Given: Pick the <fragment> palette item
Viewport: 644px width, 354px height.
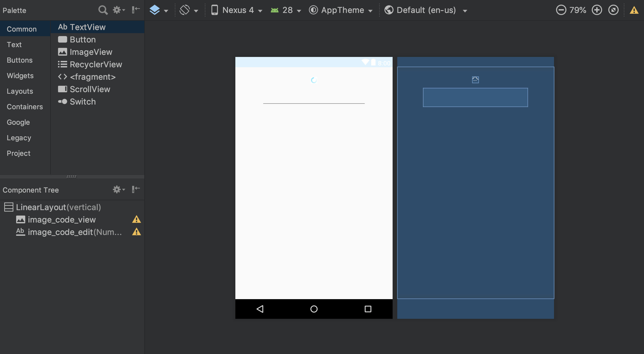Looking at the screenshot, I should coord(98,77).
